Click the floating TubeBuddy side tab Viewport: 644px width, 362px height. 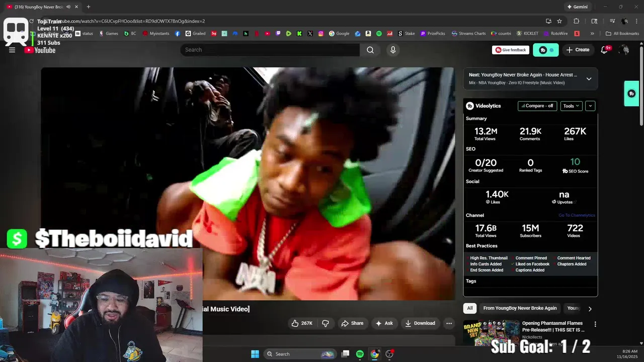631,94
